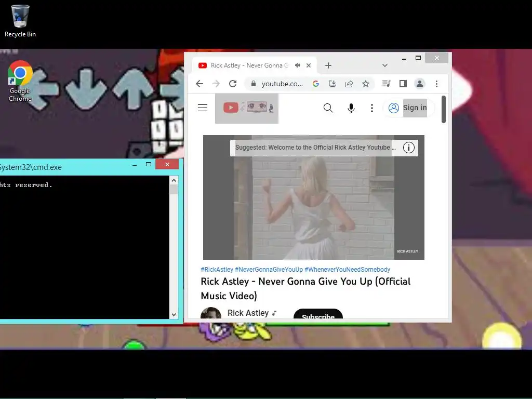Go back in Chrome browser
The image size is (532, 399).
(x=199, y=84)
